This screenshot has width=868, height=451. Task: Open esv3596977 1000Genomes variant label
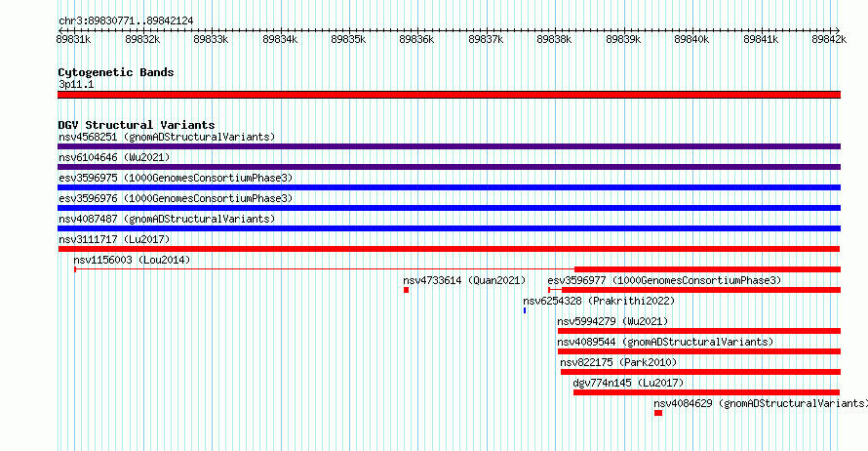click(x=664, y=280)
